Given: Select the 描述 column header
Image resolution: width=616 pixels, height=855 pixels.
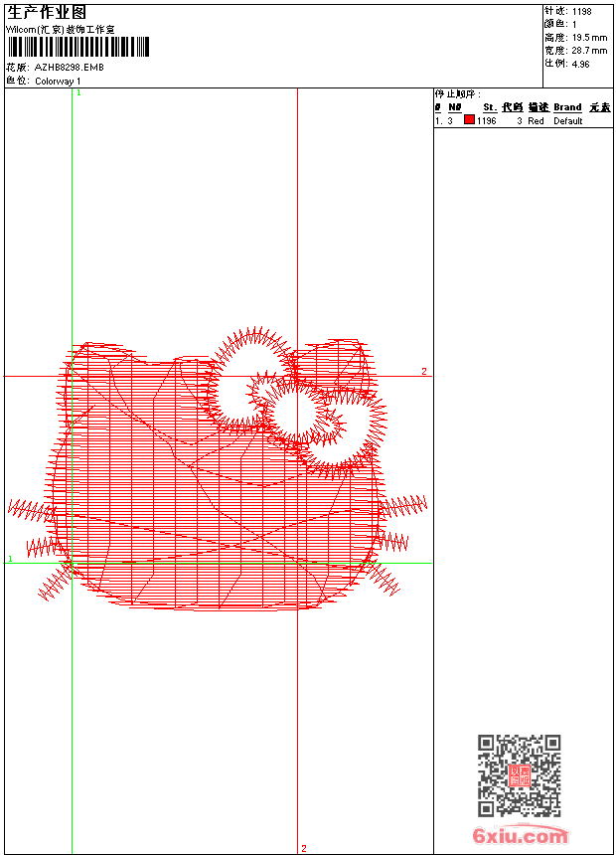Looking at the screenshot, I should 538,107.
